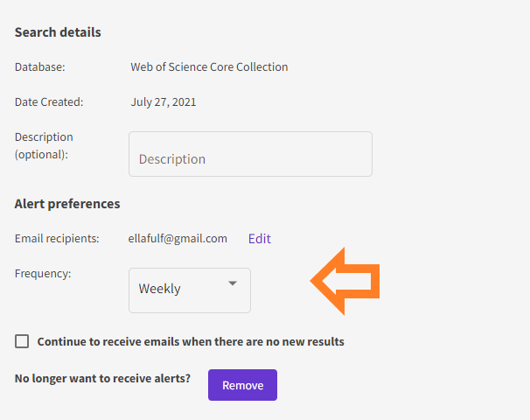Click the 'Frequency:' field label
Screen dimensions: 530x420
tap(43, 273)
